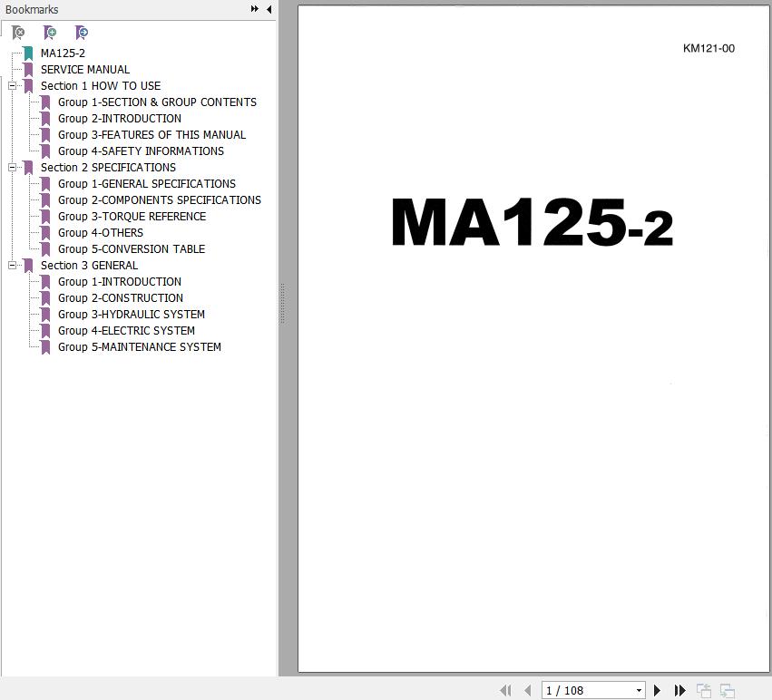772x700 pixels.
Task: Click the bookmark icon beside Section 3 GENERAL
Action: tap(28, 266)
